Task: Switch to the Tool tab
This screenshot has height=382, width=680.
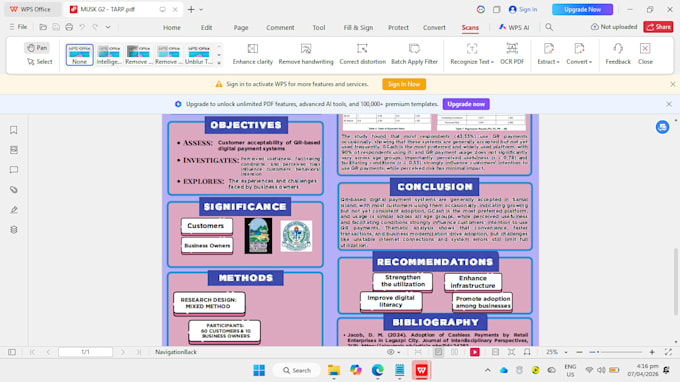Action: tap(319, 27)
